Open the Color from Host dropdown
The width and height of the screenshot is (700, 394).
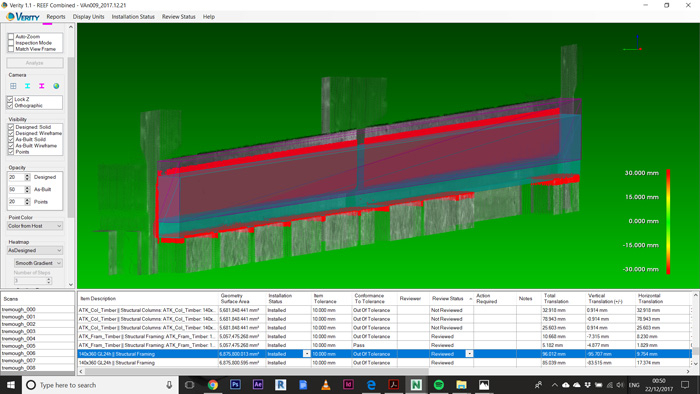tap(35, 226)
